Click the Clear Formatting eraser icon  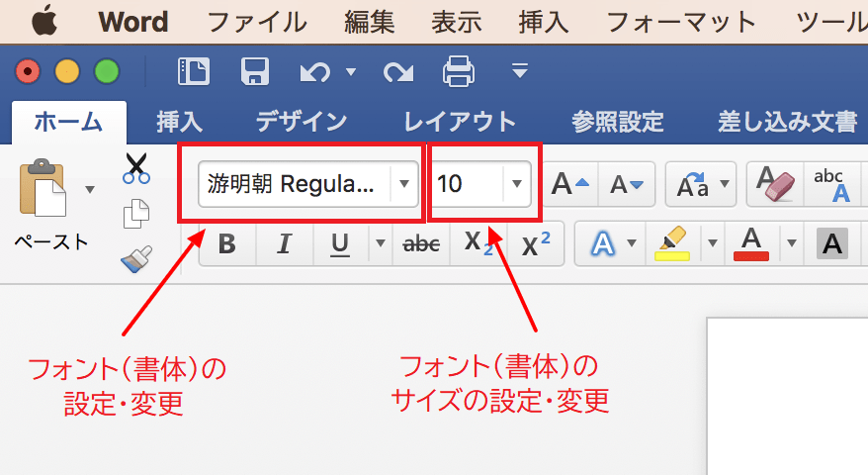pos(774,184)
